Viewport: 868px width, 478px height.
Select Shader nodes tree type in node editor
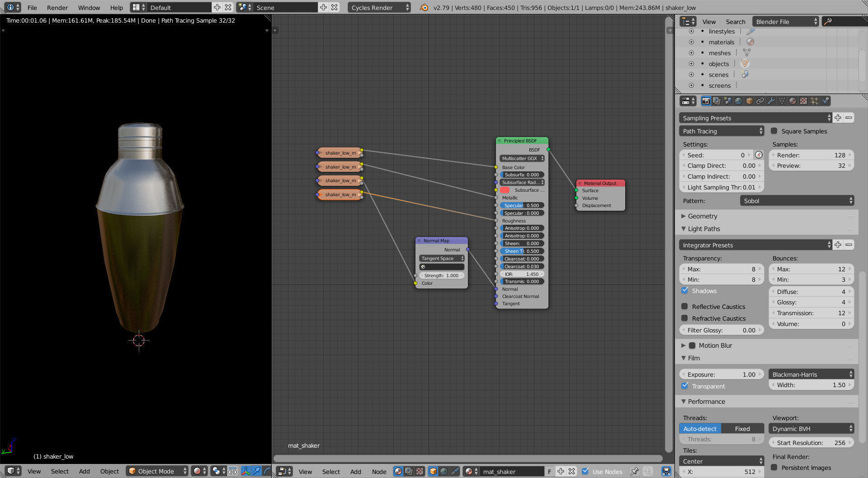[x=398, y=471]
